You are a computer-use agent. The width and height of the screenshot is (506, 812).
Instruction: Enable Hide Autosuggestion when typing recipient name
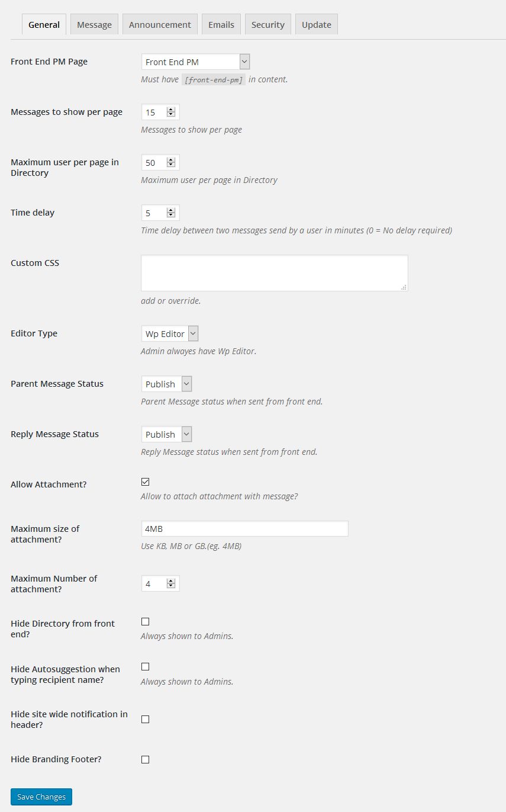145,666
